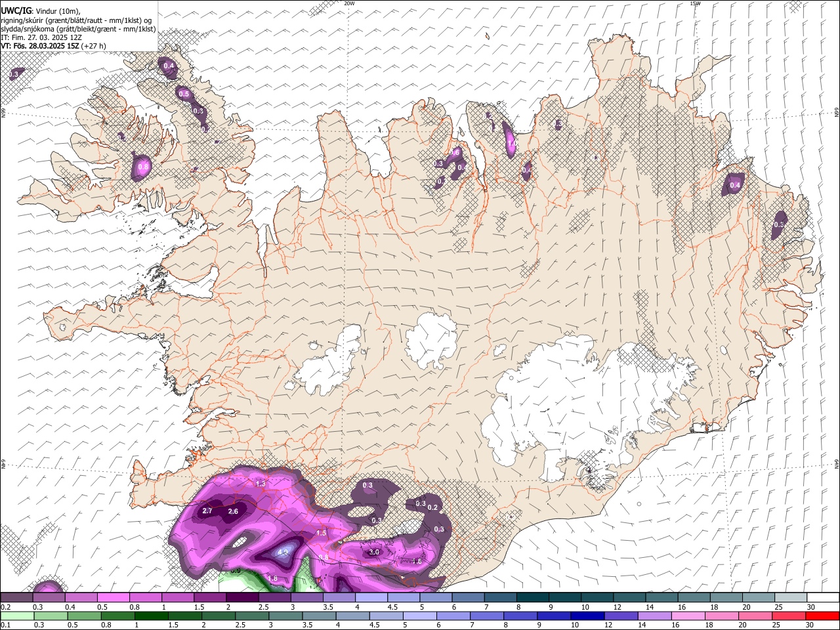This screenshot has width=840, height=630.
Task: Select the lavender swatch between lower 14 and 16
Action: pos(655,616)
